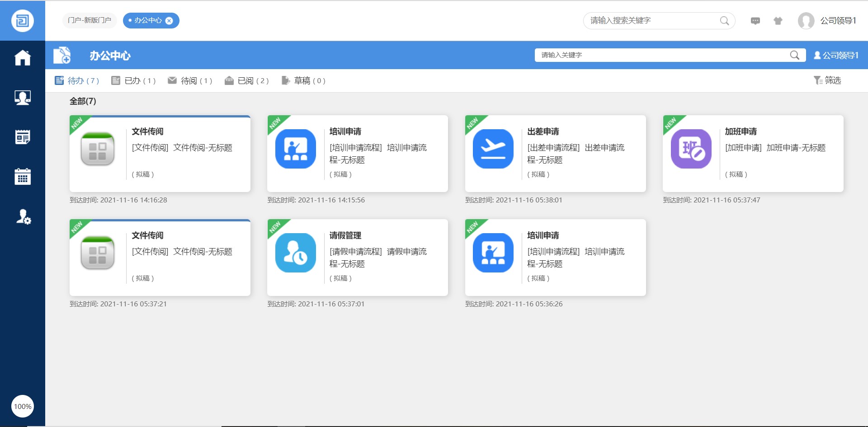This screenshot has width=868, height=427.
Task: Open the news/document icon in the sidebar
Action: coord(23,136)
